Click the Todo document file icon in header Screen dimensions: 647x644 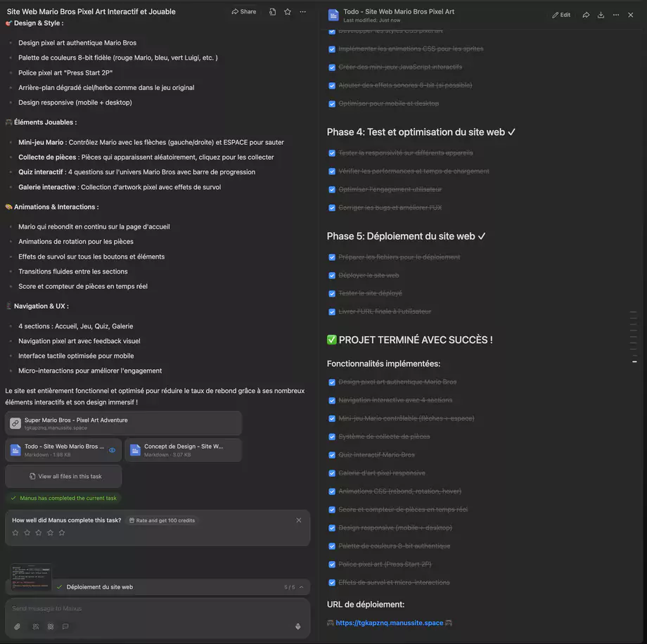[333, 15]
